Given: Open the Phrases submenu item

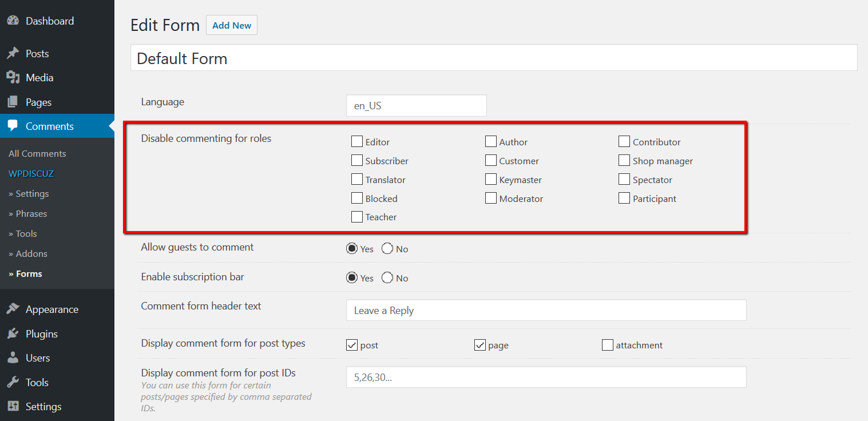Looking at the screenshot, I should (28, 214).
